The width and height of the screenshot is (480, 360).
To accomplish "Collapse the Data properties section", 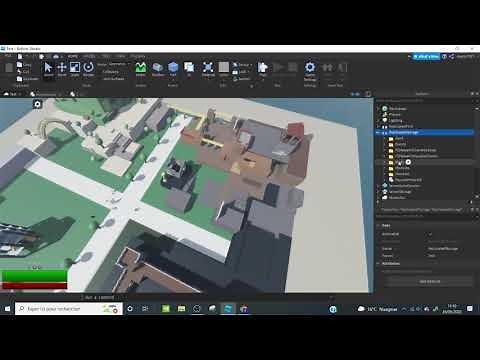I will tap(379, 226).
